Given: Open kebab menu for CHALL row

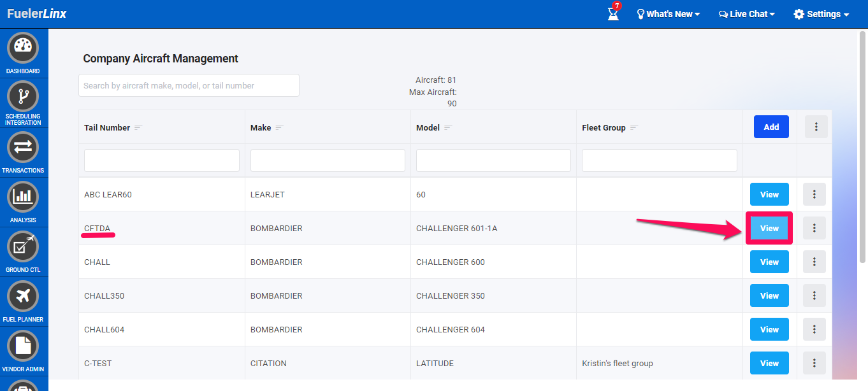Looking at the screenshot, I should (x=814, y=262).
